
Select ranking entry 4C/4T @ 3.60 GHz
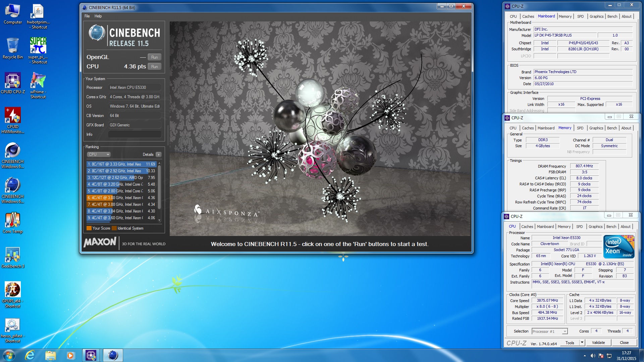121,218
